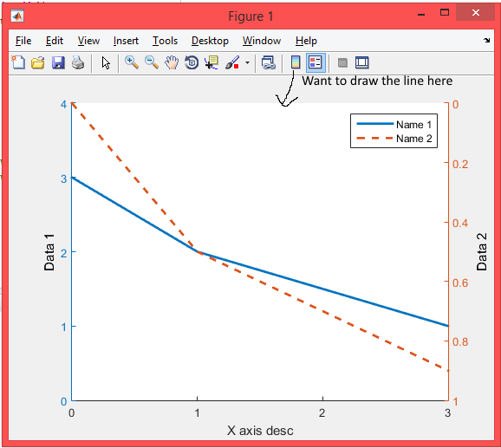Screen dimensions: 501x448
Task: Enable the Data Cursor tool
Action: coord(211,62)
